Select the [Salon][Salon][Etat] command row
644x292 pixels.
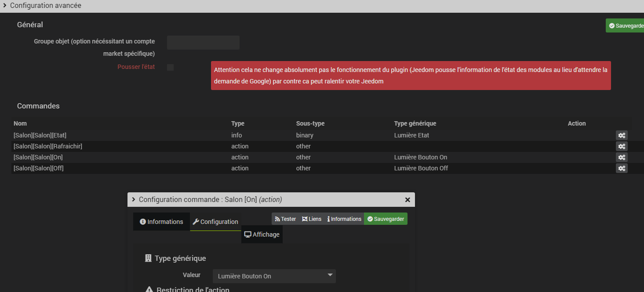pos(40,135)
